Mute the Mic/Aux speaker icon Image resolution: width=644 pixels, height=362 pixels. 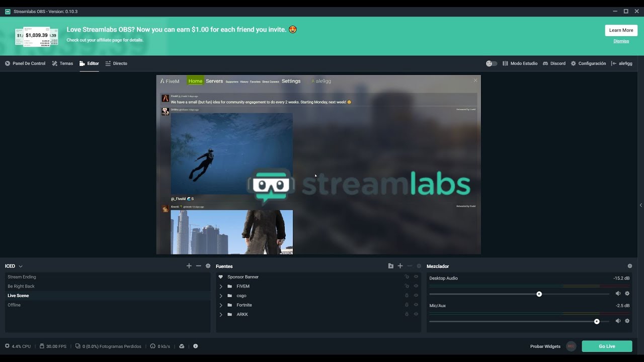(618, 321)
